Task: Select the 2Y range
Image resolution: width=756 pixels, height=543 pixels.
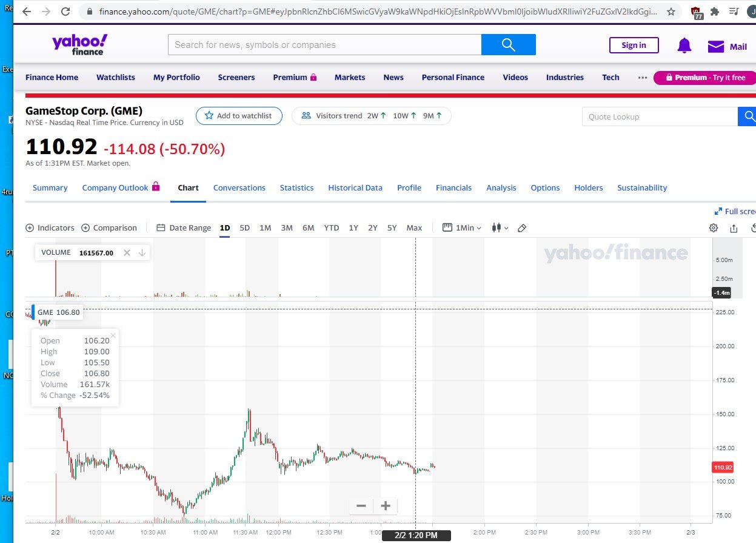Action: 373,228
